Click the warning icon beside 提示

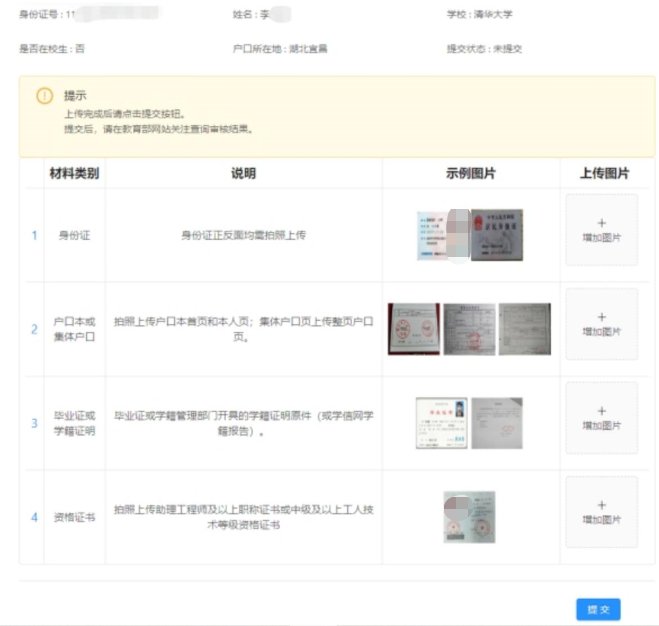tap(44, 96)
